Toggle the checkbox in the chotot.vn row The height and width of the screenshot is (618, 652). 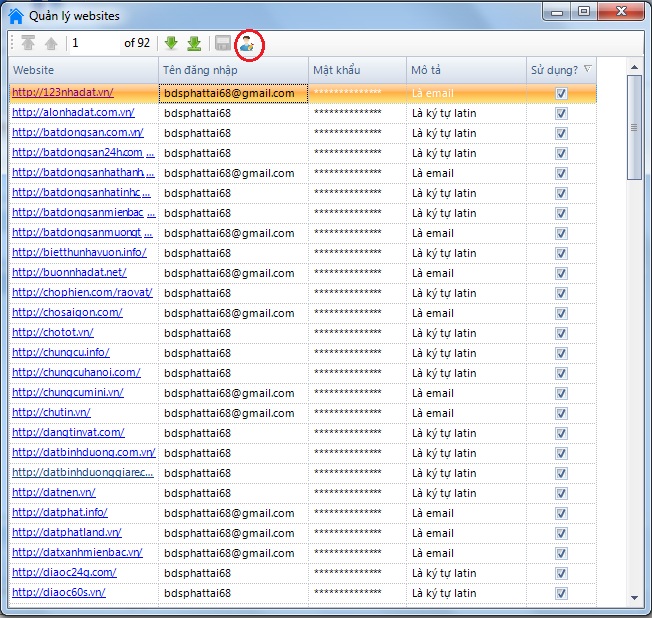(x=561, y=333)
